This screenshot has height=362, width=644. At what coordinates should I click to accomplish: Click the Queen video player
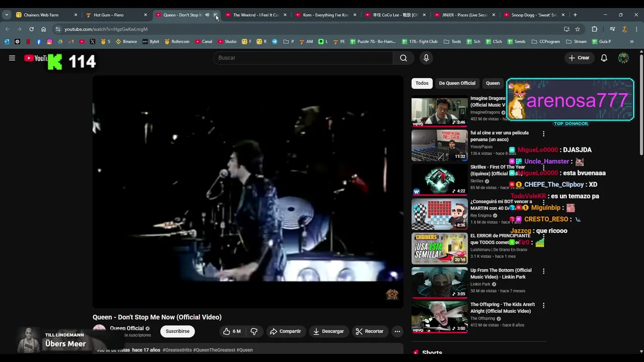[x=248, y=192]
